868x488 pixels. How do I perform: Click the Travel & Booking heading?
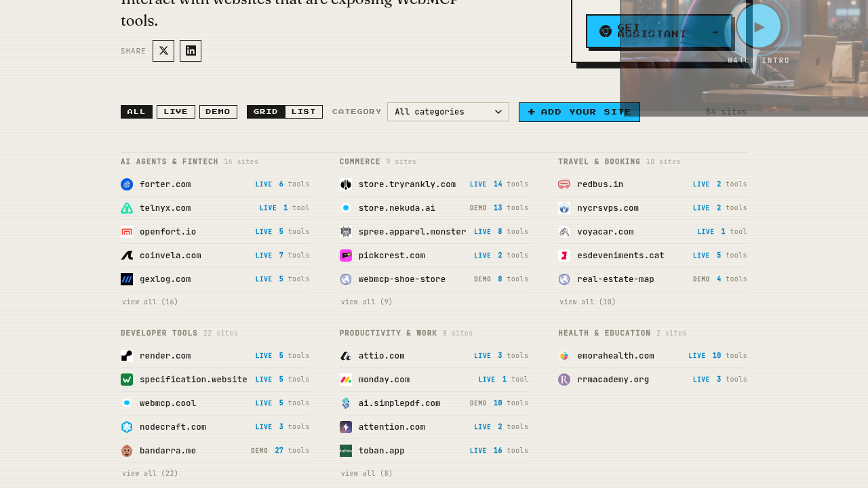[x=599, y=162]
